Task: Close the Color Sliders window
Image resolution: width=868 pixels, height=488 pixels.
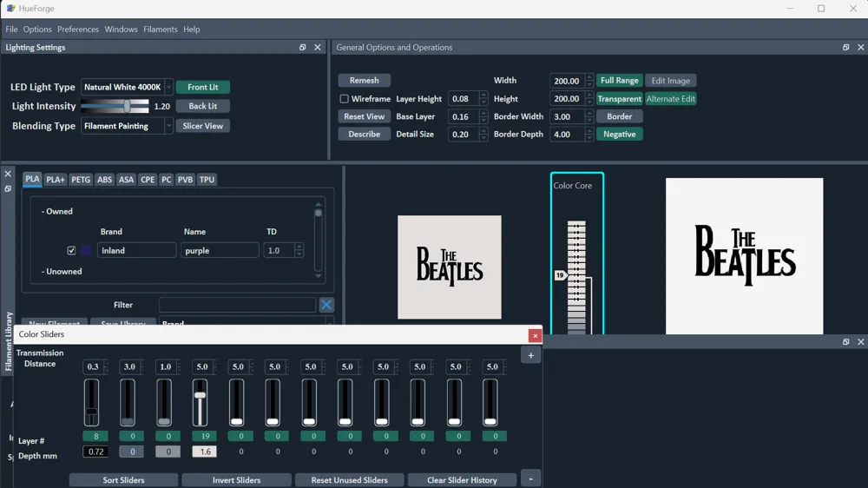Action: click(535, 335)
